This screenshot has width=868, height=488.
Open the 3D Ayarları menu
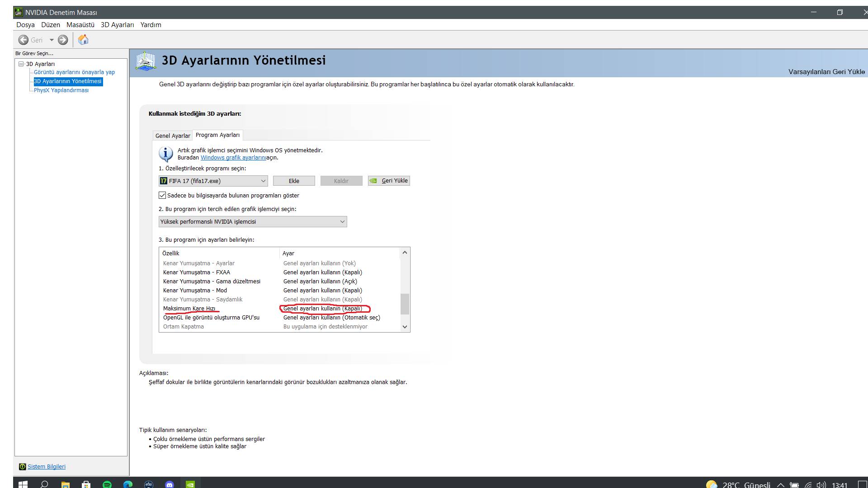click(117, 25)
